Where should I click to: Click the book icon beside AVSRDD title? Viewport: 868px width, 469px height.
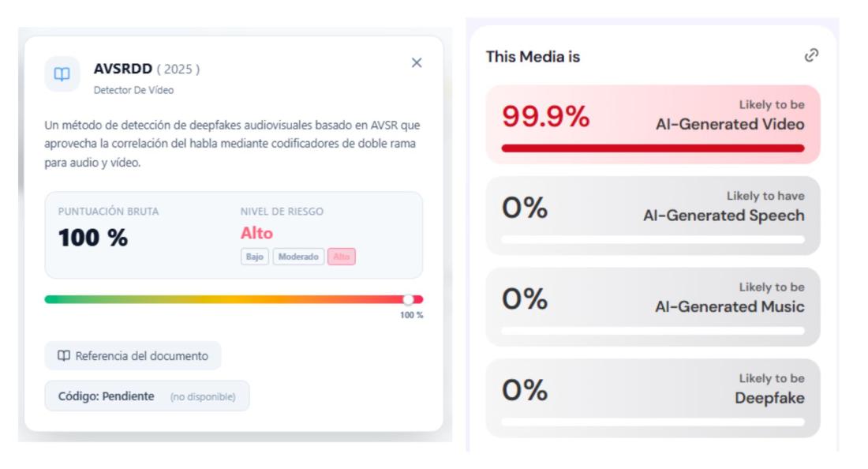(x=62, y=73)
